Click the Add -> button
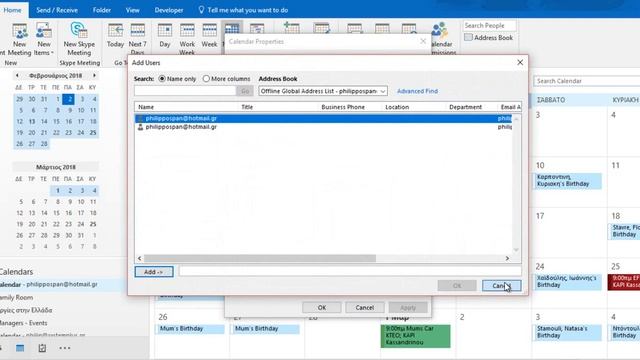Viewport: 640px width, 360px height. coord(154,272)
